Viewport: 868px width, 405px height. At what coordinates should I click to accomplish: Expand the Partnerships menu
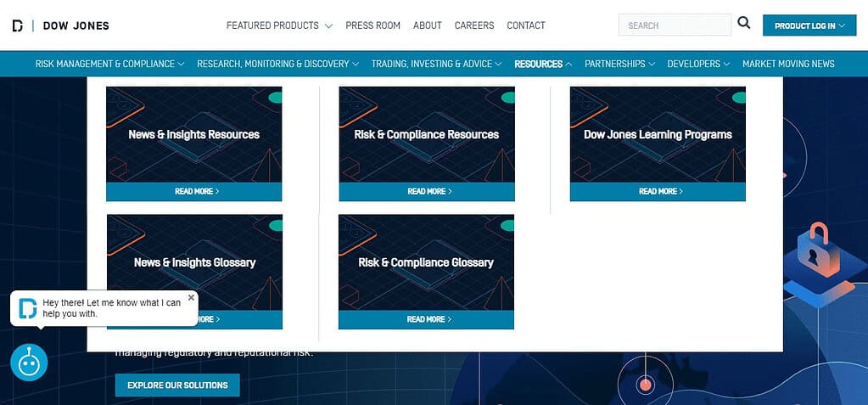620,64
